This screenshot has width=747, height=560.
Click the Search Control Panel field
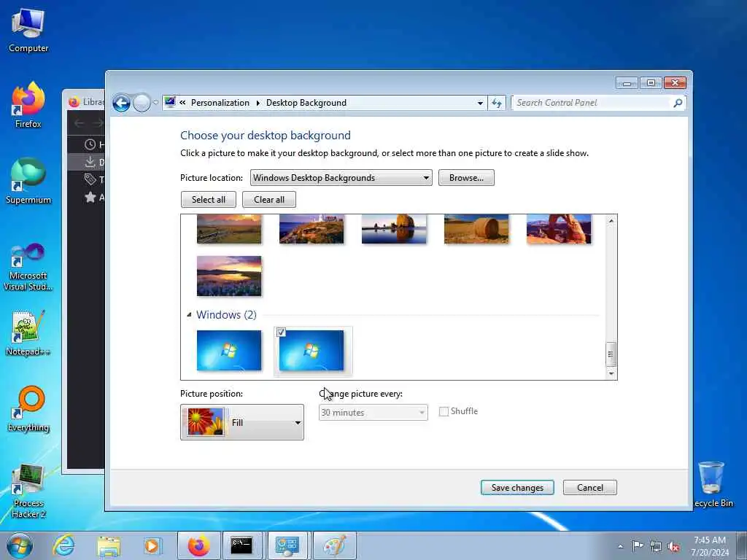[x=591, y=103]
